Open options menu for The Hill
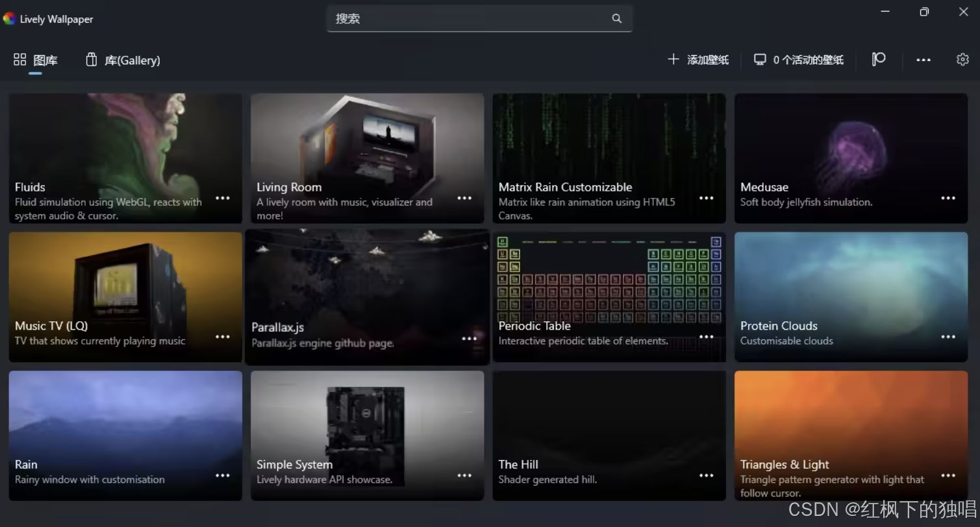The image size is (980, 527). click(707, 476)
